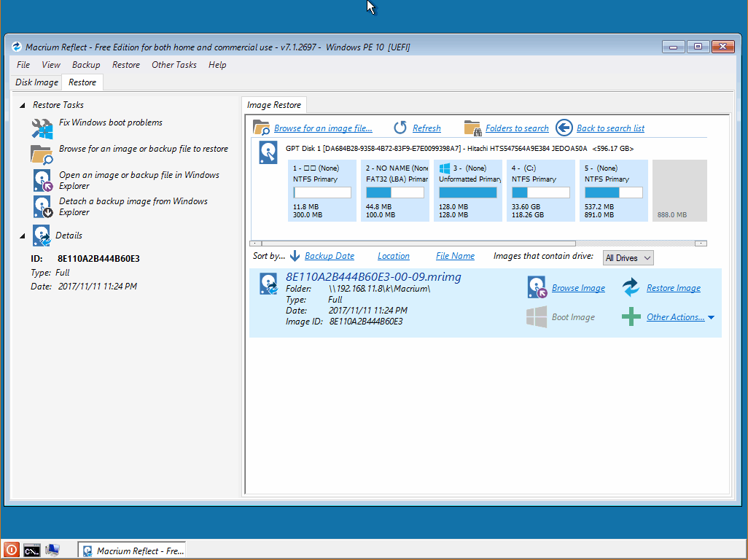Select the Restore tab

click(x=82, y=82)
